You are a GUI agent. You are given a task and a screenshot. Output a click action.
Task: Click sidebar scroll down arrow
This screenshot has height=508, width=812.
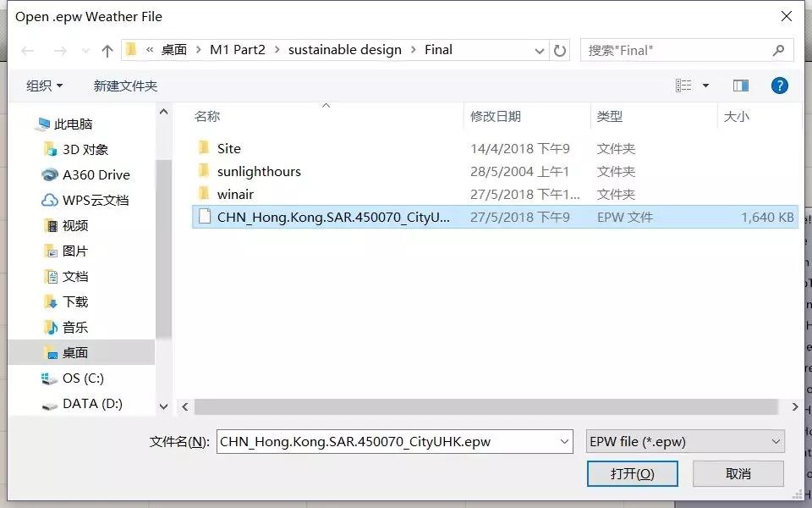point(163,407)
